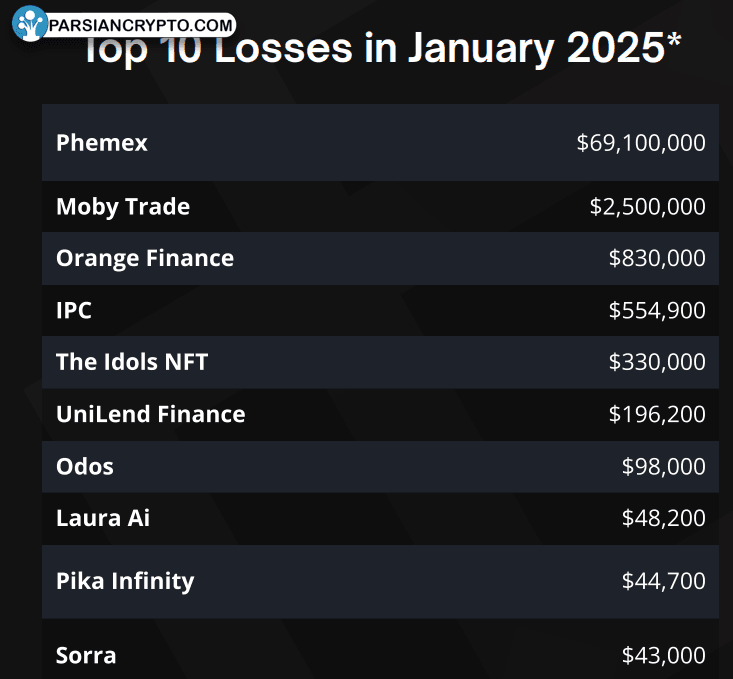733x679 pixels.
Task: Click the $554,900 figure
Action: pyautogui.click(x=657, y=311)
